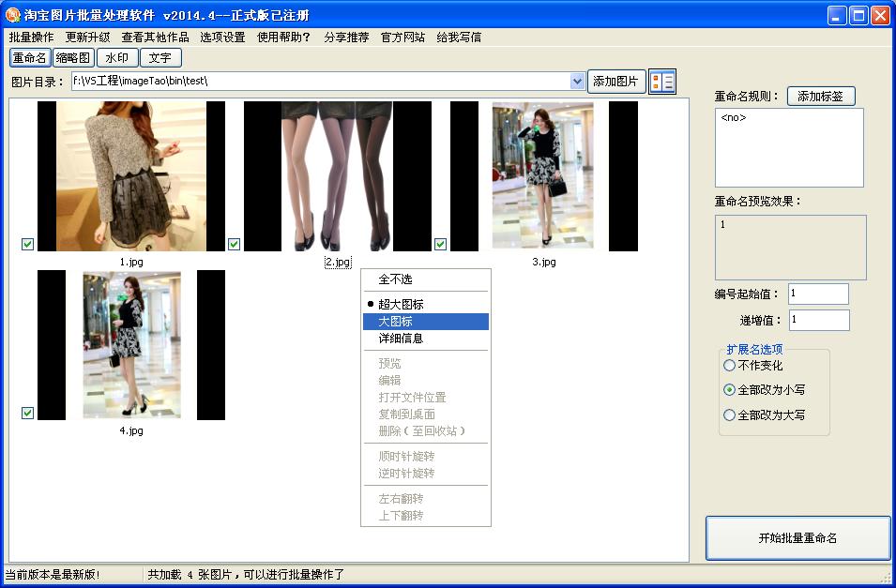
Task: Click the view layout switch icon beside 添加图片
Action: point(663,81)
